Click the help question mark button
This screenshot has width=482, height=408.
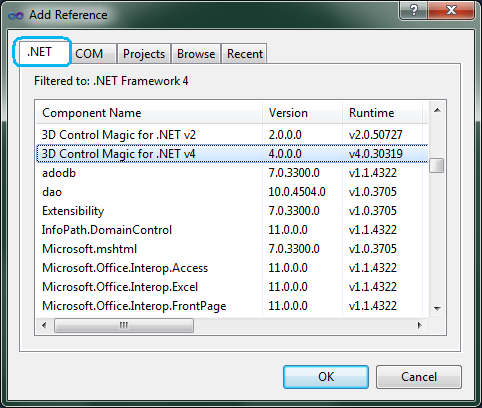click(x=413, y=10)
